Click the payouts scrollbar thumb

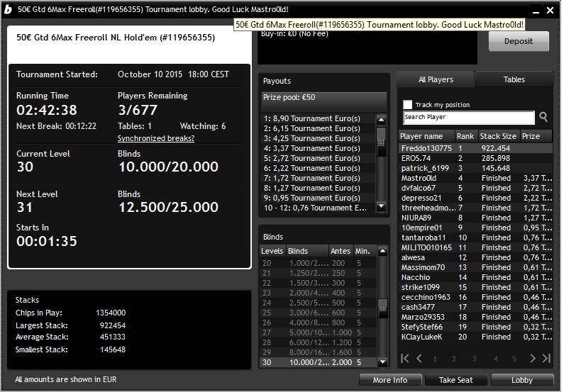[x=381, y=142]
